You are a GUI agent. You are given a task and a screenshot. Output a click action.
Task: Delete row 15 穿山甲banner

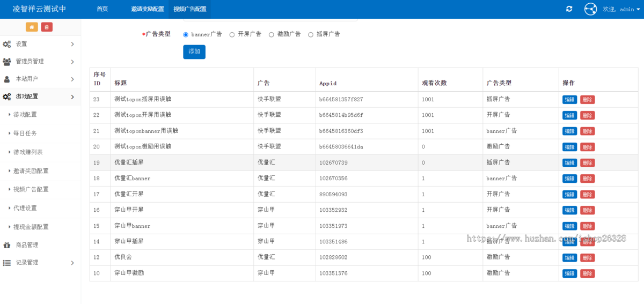tap(587, 226)
